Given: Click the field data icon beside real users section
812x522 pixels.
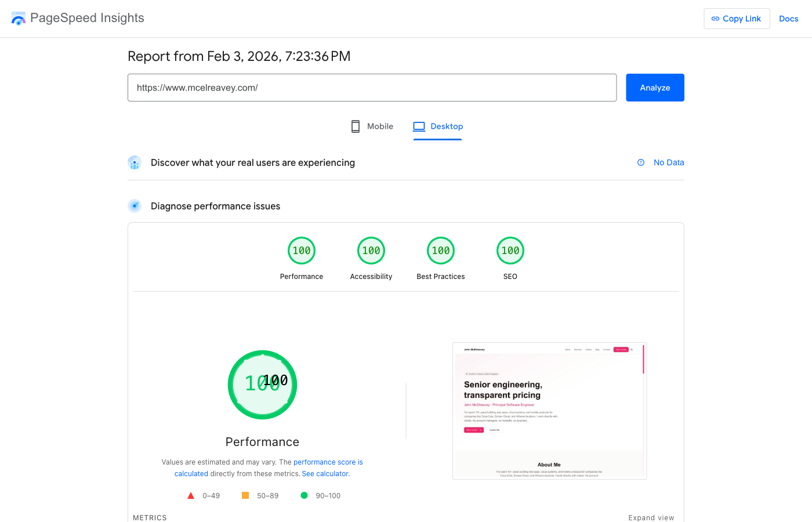Looking at the screenshot, I should tap(135, 162).
